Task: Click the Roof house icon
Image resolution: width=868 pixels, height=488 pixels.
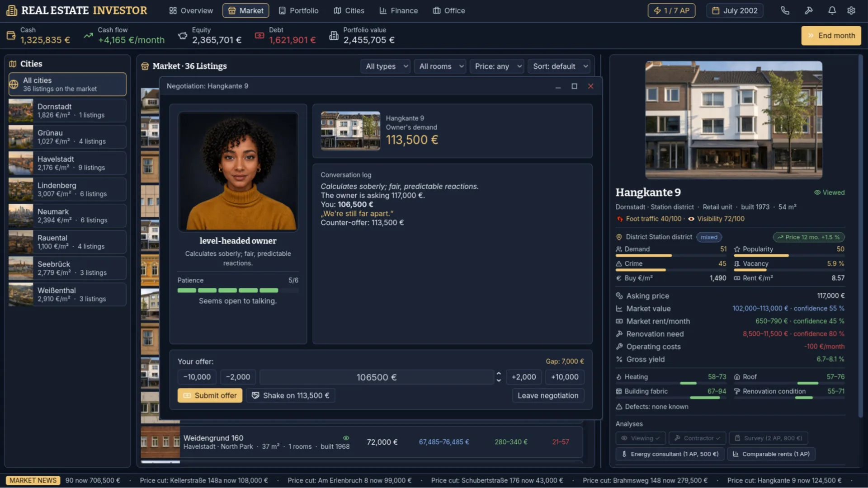Action: point(737,377)
